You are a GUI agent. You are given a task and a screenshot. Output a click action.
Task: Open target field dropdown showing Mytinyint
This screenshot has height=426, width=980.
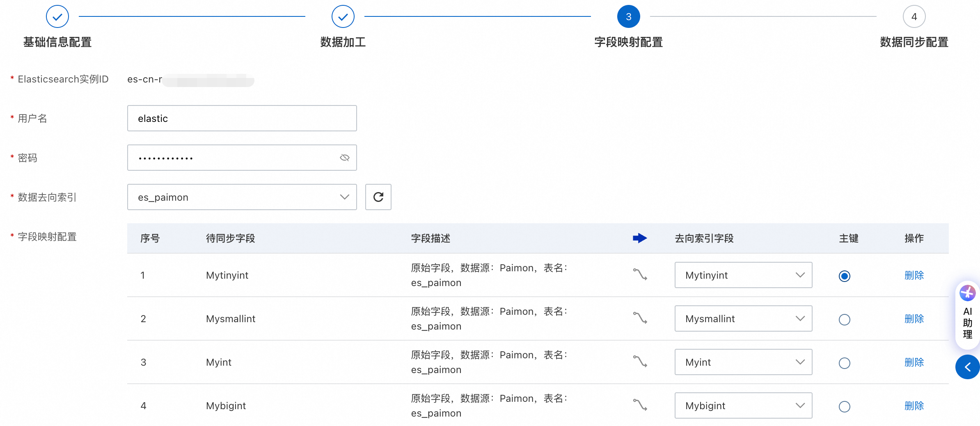pyautogui.click(x=744, y=275)
